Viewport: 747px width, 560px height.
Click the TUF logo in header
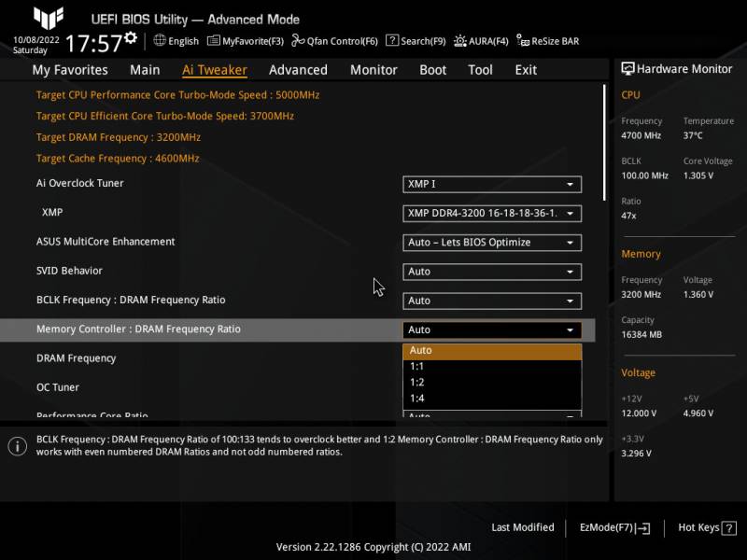(49, 18)
